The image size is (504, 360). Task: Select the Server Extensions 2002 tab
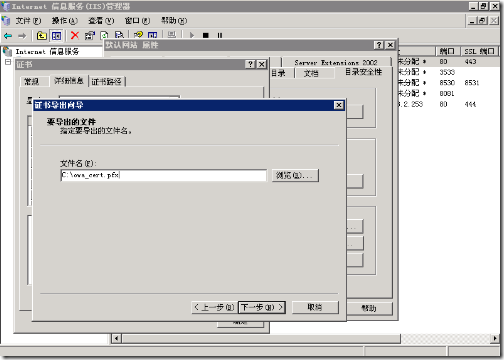tap(336, 62)
